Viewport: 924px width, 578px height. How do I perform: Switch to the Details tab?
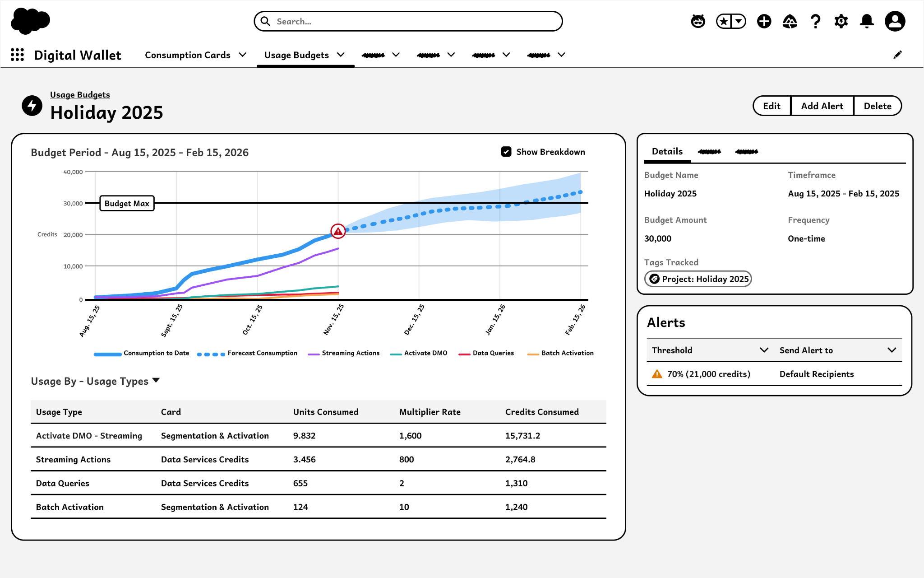click(667, 151)
